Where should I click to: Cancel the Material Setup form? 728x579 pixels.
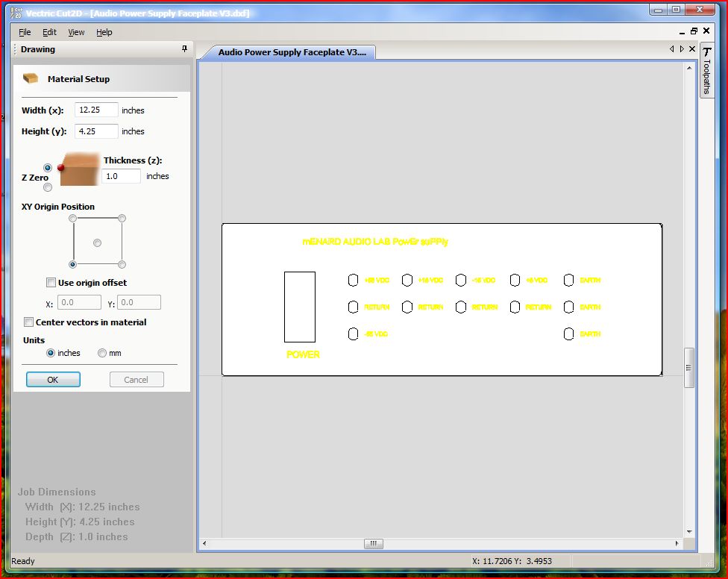136,379
